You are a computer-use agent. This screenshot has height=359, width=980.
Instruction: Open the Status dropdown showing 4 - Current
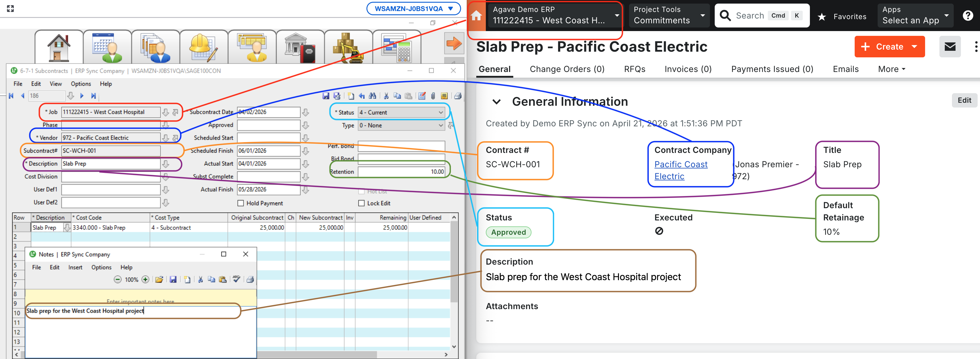401,112
